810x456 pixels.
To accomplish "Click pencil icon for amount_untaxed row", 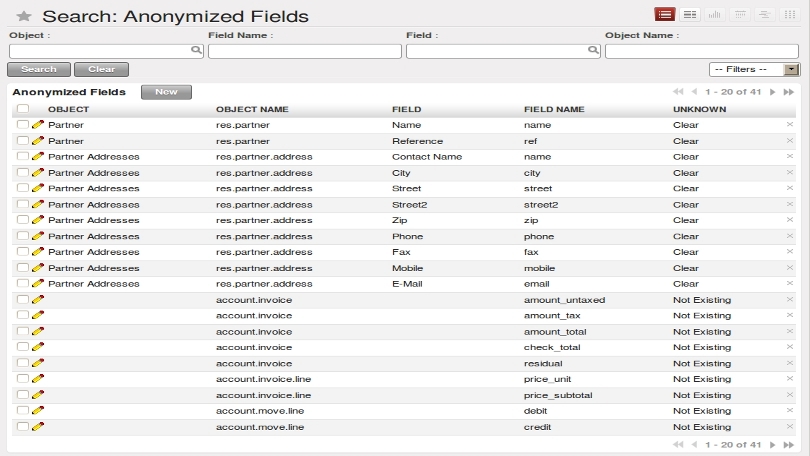I will click(x=38, y=300).
